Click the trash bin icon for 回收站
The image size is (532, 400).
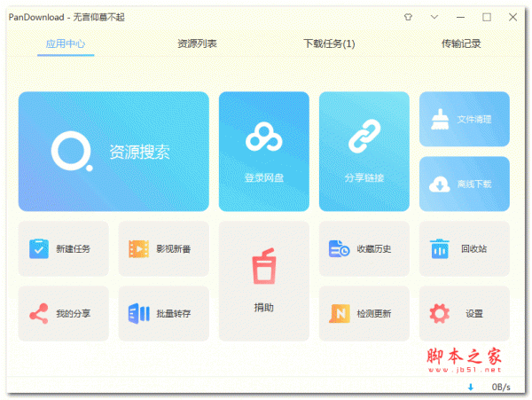440,248
